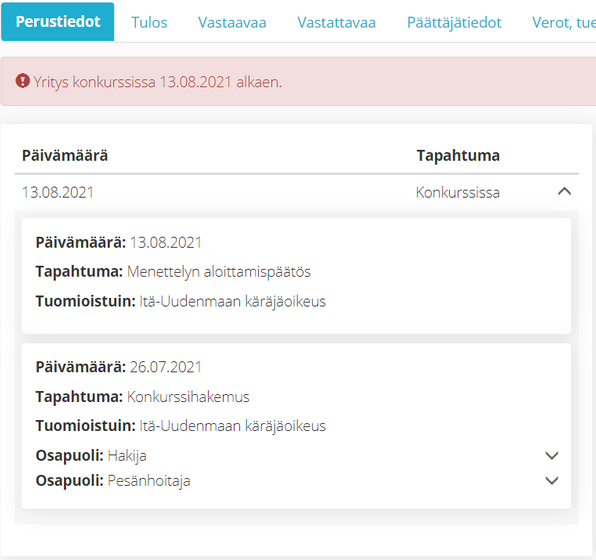
Task: Click the bankruptcy alert message text
Action: (x=158, y=82)
